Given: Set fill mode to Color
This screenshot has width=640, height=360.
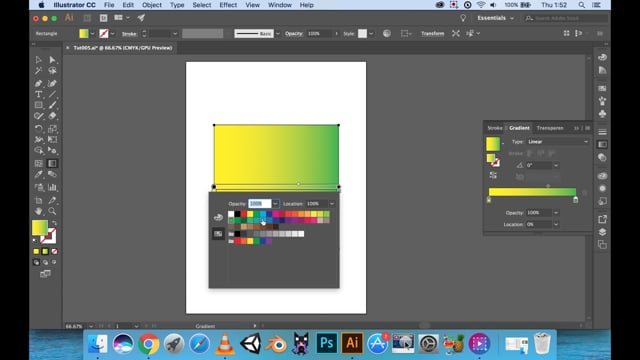Looking at the screenshot, I should coord(36,251).
